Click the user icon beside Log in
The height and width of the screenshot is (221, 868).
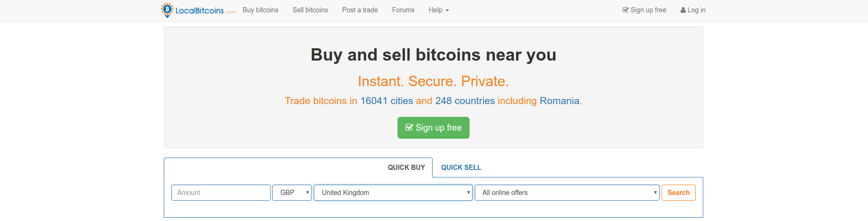[x=683, y=10]
